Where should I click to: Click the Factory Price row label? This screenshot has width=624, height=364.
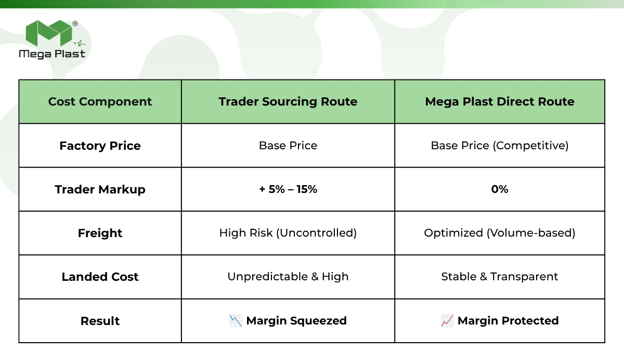click(100, 146)
